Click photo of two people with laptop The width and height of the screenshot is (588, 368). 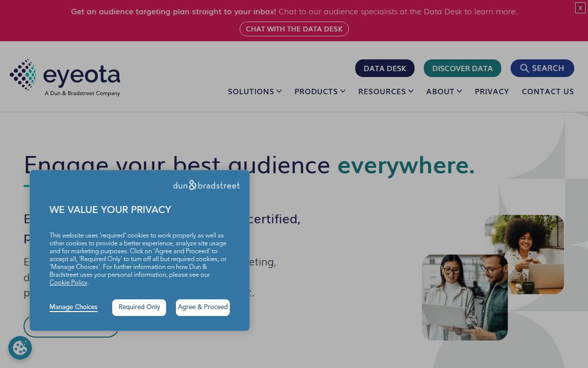(465, 297)
